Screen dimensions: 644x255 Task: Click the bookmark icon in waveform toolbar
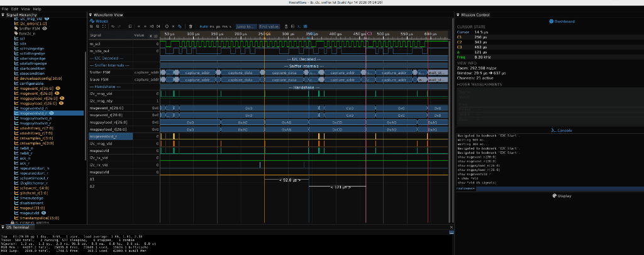click(x=130, y=26)
